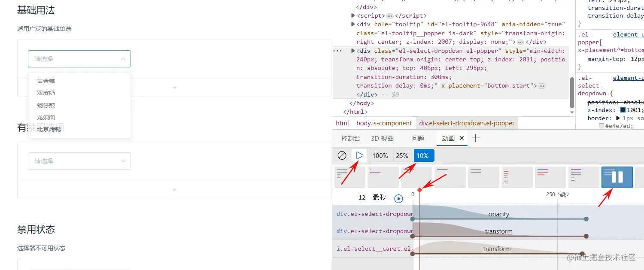Select body.is-component in the breadcrumb
The height and width of the screenshot is (270, 644).
tap(384, 123)
